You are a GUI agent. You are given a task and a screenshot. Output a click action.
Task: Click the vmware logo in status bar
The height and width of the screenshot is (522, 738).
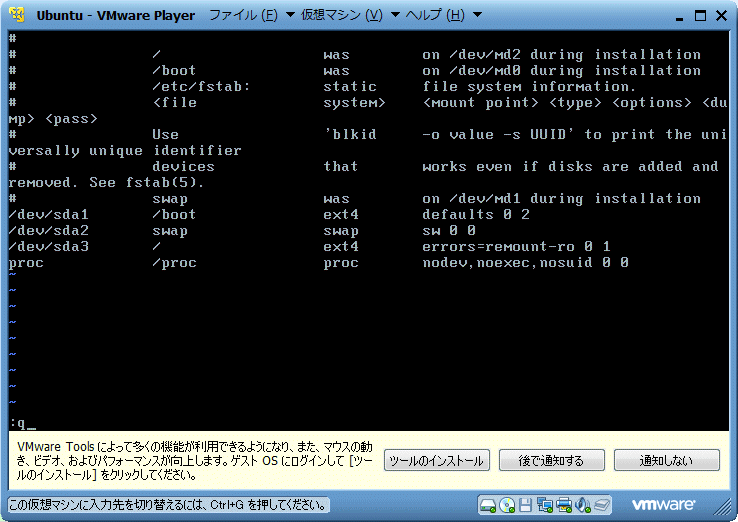coord(664,504)
